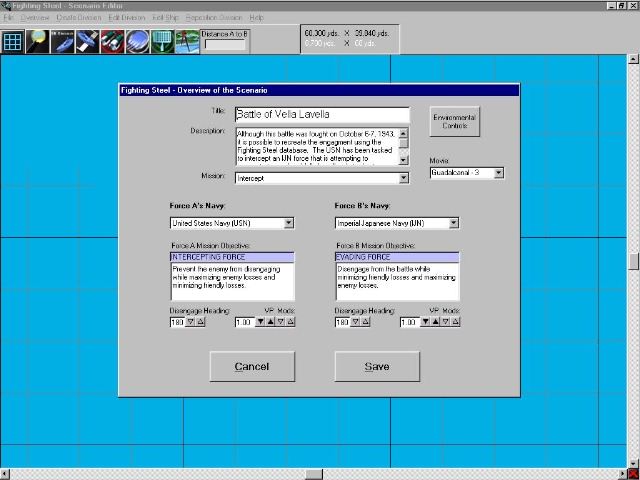
Task: Click Force A VP Mods solid up arrow
Action: point(270,322)
